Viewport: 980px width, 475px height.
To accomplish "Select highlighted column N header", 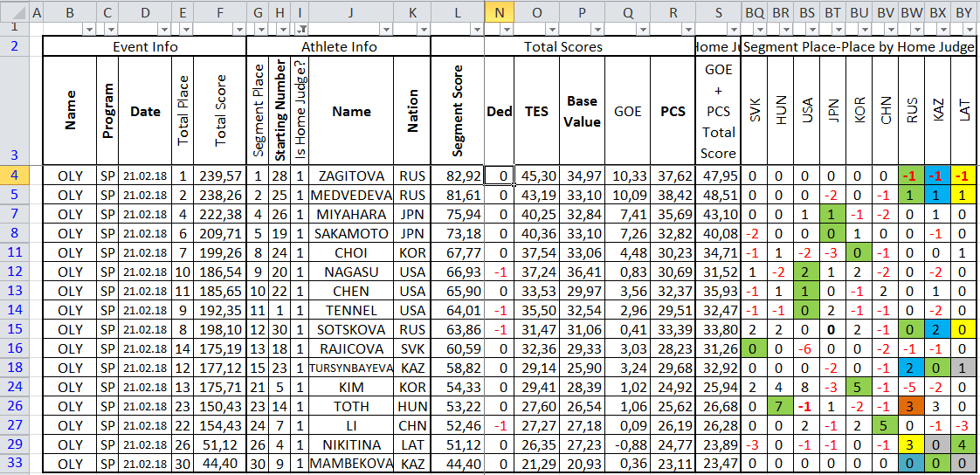I will (499, 10).
